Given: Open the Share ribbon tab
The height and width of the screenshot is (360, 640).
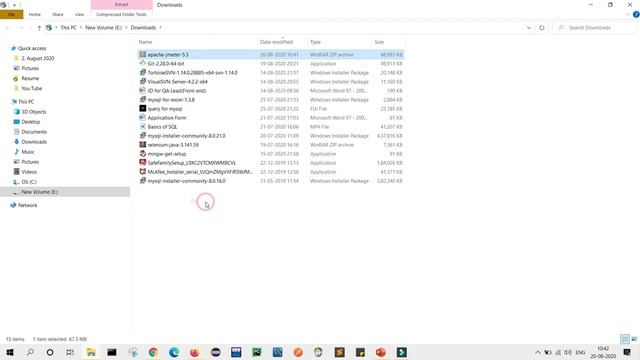Looking at the screenshot, I should [x=58, y=14].
